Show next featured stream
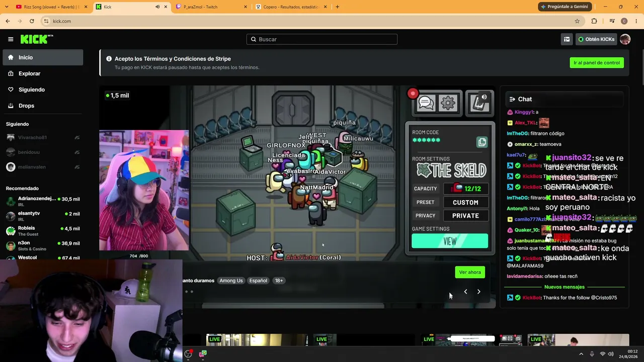The height and width of the screenshot is (362, 644). tap(478, 292)
